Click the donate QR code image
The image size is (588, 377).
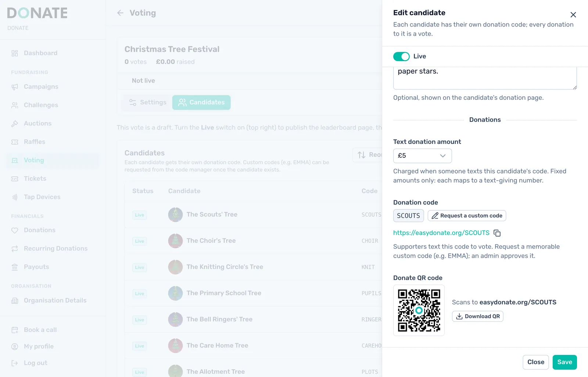coord(419,310)
